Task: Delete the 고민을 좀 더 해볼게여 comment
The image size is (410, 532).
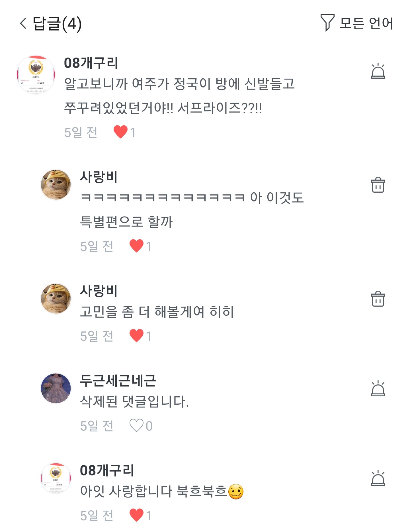Action: pyautogui.click(x=378, y=299)
